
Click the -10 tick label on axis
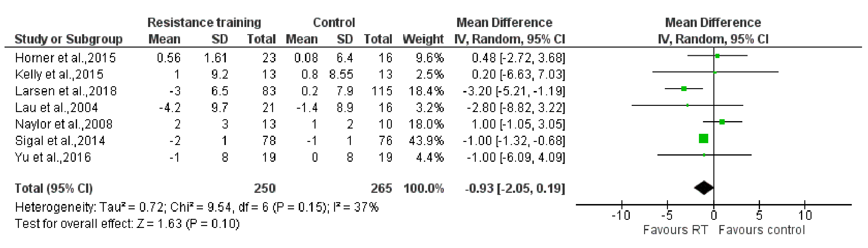pos(621,215)
